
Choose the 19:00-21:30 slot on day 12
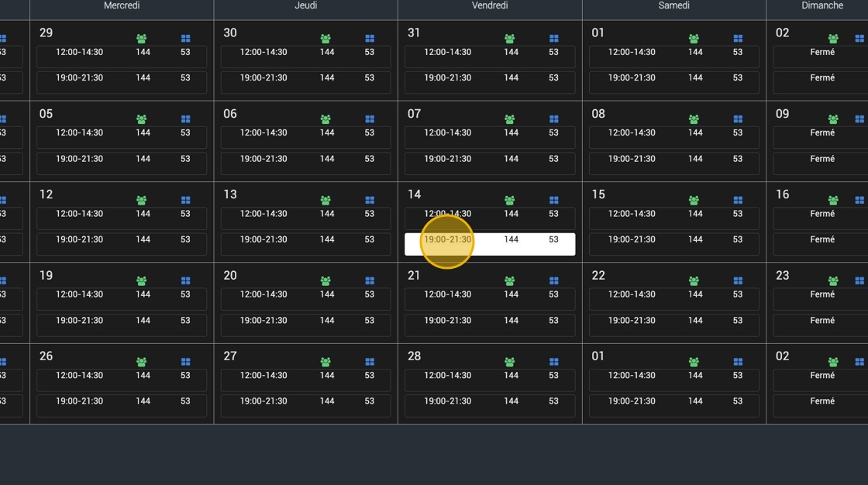[122, 245]
